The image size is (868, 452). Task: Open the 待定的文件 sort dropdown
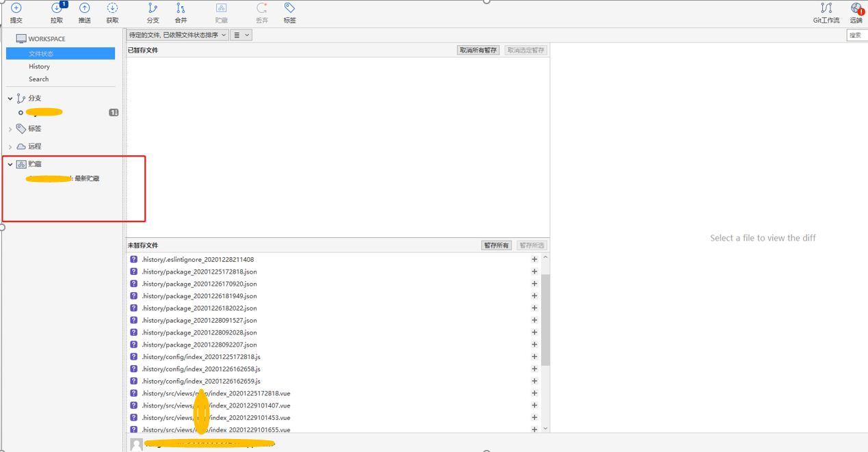[x=177, y=34]
